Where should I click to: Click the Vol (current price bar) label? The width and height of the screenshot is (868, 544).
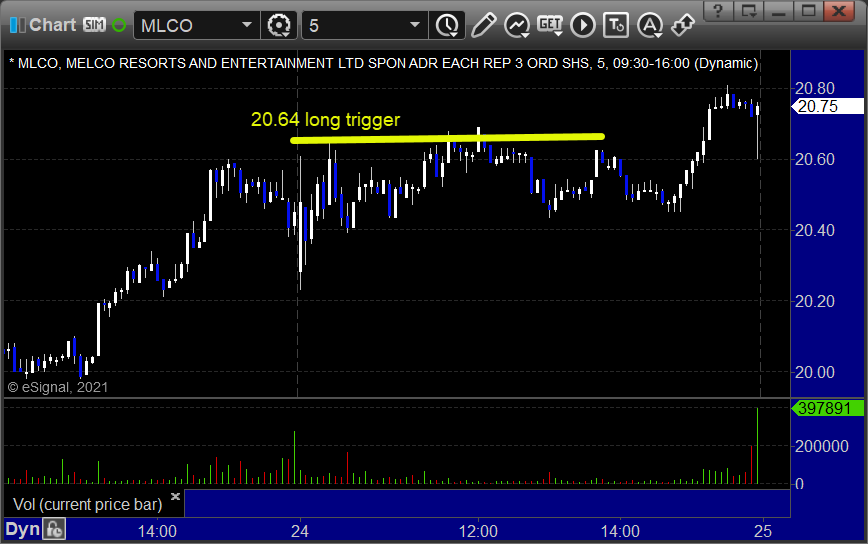coord(87,504)
